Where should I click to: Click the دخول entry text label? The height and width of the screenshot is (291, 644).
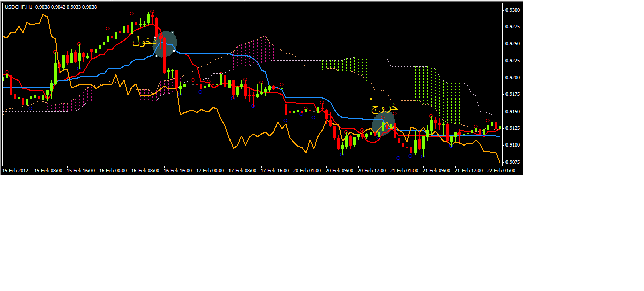[144, 42]
